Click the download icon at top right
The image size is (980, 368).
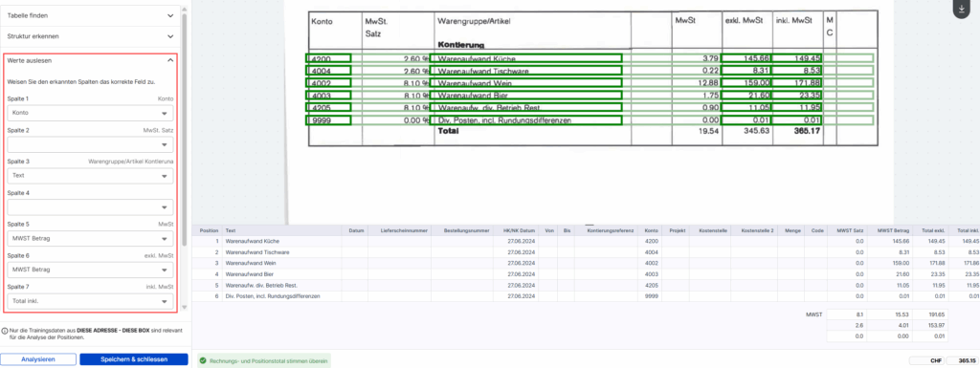tap(962, 8)
